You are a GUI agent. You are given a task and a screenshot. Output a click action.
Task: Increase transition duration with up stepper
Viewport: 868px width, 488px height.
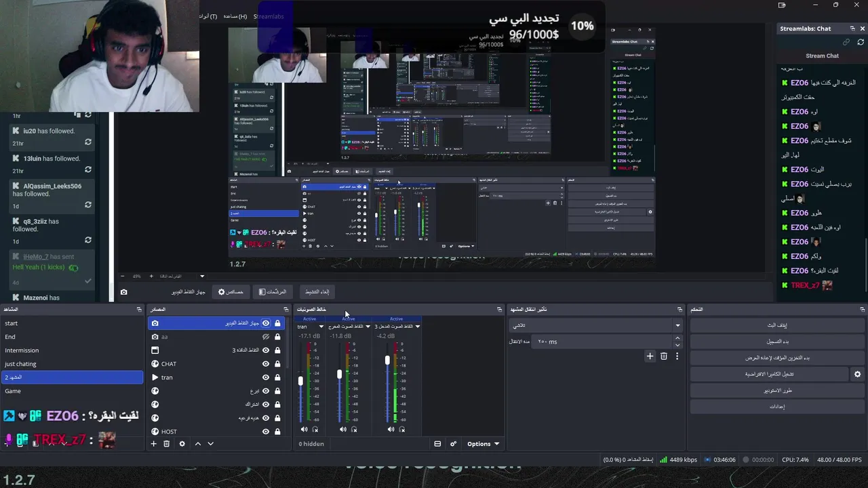[x=678, y=339]
